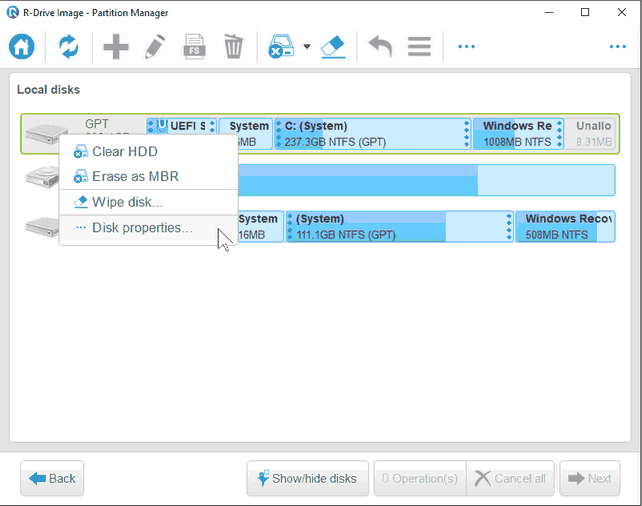642x506 pixels.
Task: Click the eraser Wipe disk toolbar icon
Action: coord(333,47)
